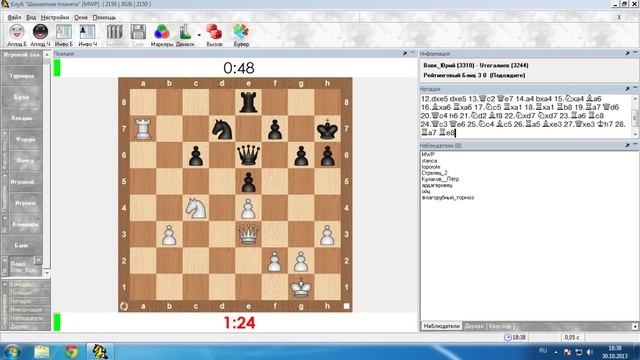The height and width of the screenshot is (360, 640).
Task: Pin the Нотация panel
Action: coord(627,89)
